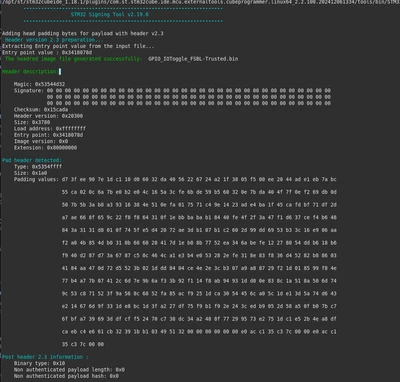Click 'Load address: 0xffffffff' line

click(50, 128)
